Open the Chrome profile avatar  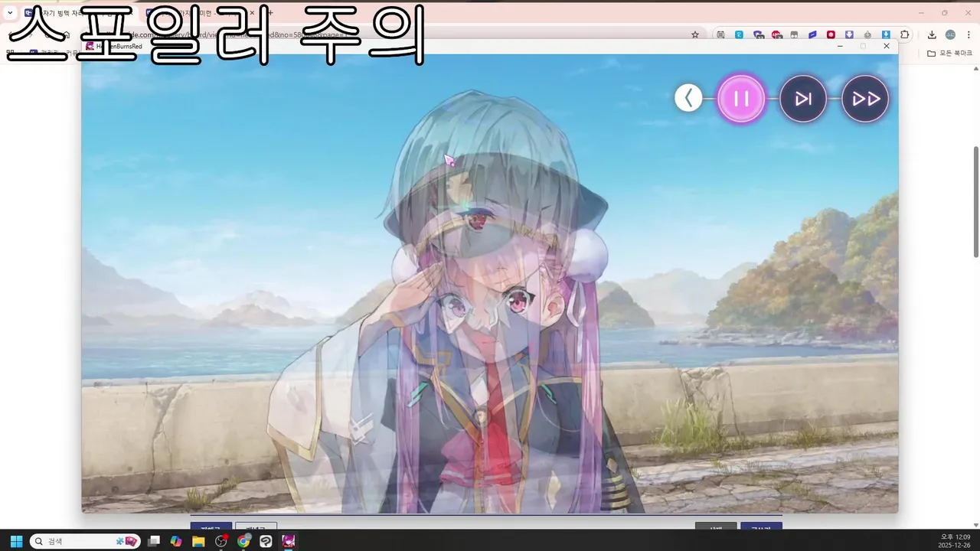950,34
